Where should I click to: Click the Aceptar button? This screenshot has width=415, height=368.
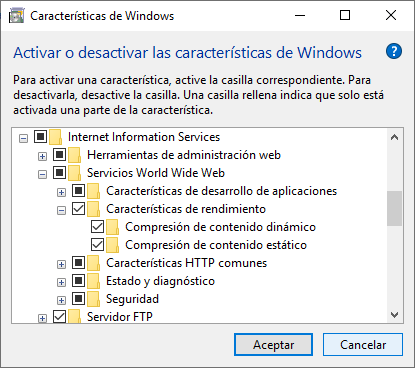click(x=273, y=345)
